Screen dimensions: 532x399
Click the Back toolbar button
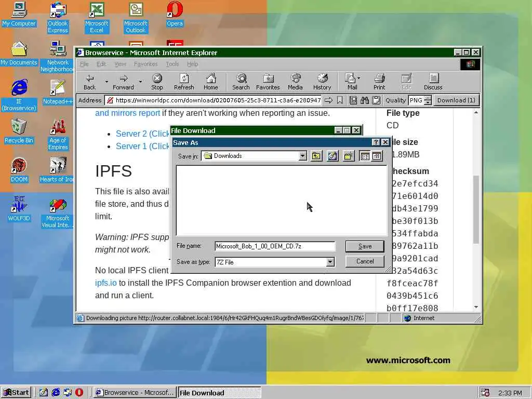click(89, 82)
